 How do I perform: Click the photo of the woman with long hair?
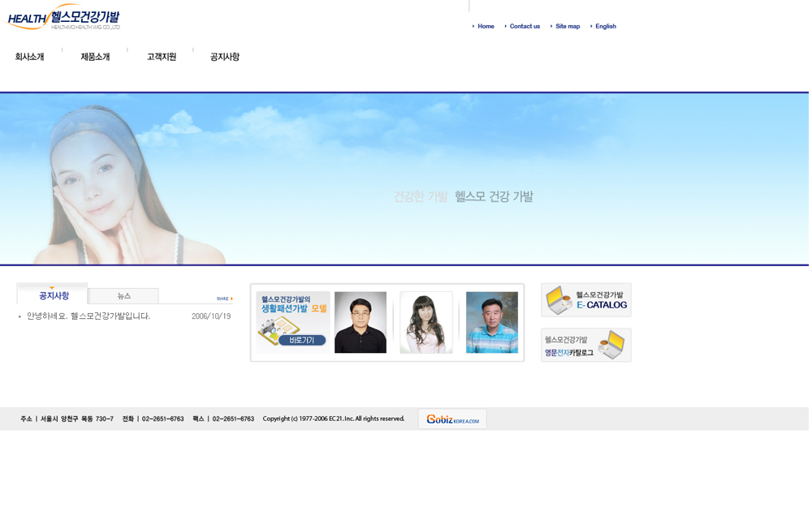427,324
